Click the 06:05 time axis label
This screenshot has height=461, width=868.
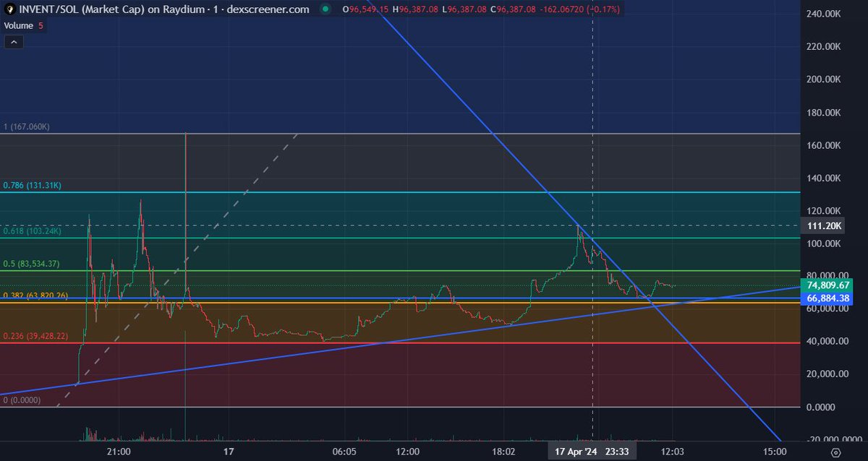(344, 452)
